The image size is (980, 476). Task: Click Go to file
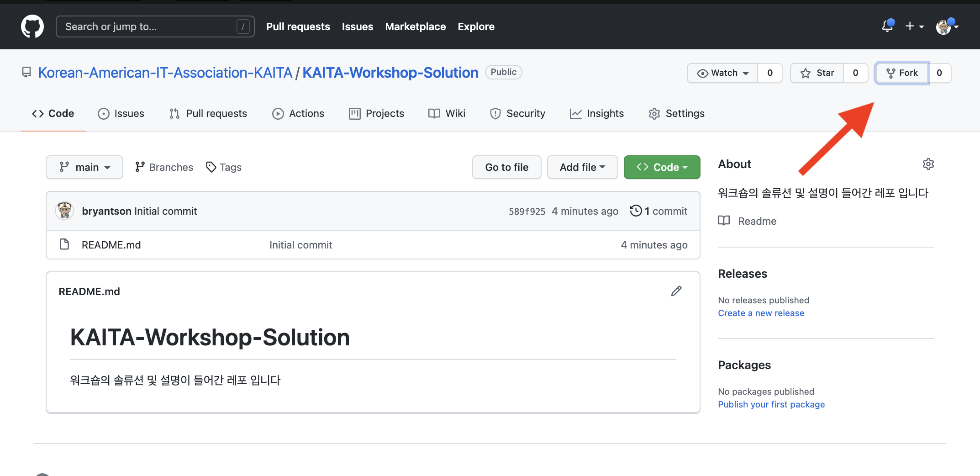pos(506,167)
